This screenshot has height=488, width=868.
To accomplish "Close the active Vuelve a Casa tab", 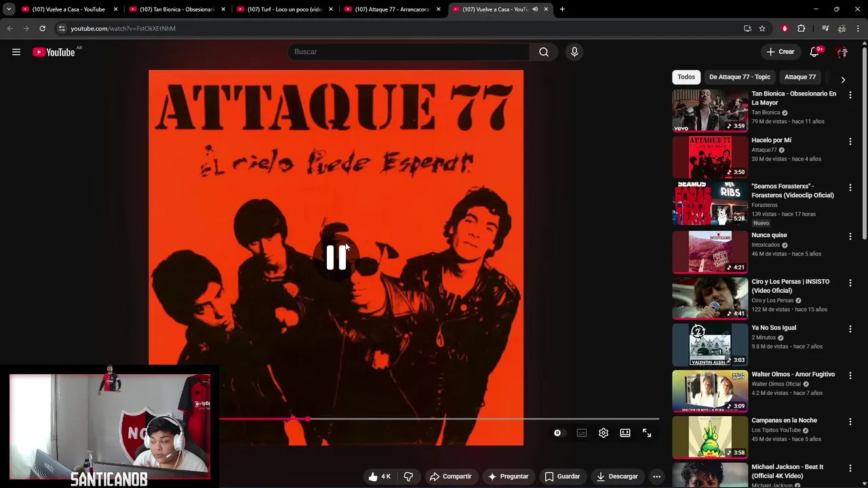I will [546, 9].
